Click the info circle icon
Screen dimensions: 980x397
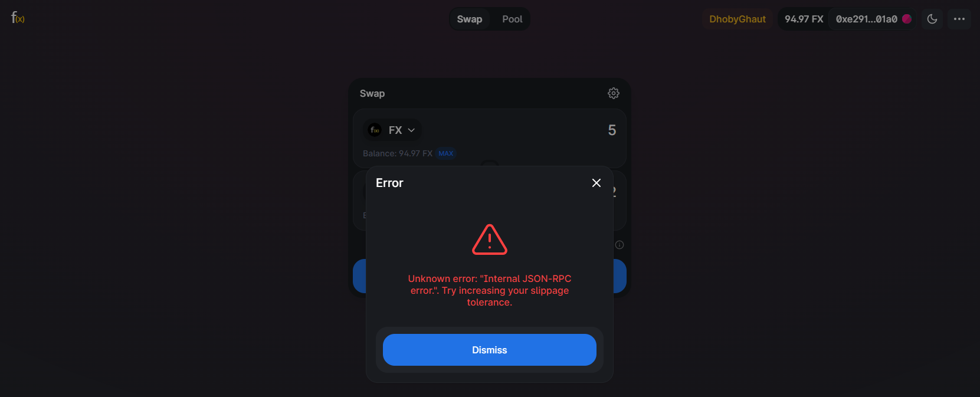tap(620, 245)
